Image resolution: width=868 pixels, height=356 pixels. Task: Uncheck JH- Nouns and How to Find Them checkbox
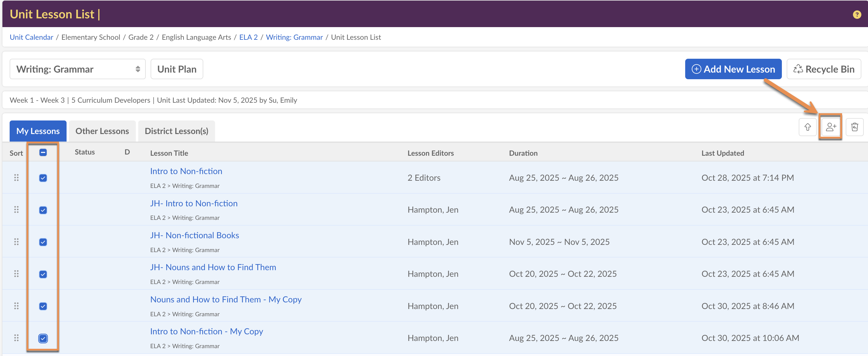coord(43,274)
